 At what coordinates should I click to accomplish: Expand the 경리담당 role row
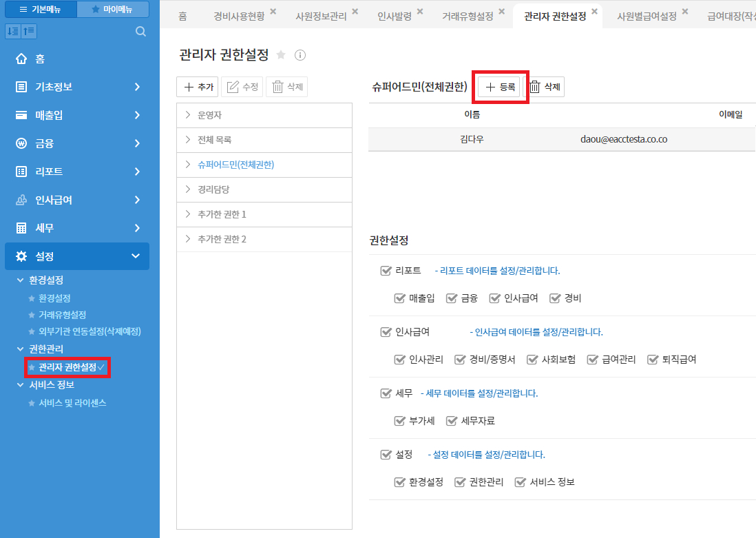click(x=188, y=189)
